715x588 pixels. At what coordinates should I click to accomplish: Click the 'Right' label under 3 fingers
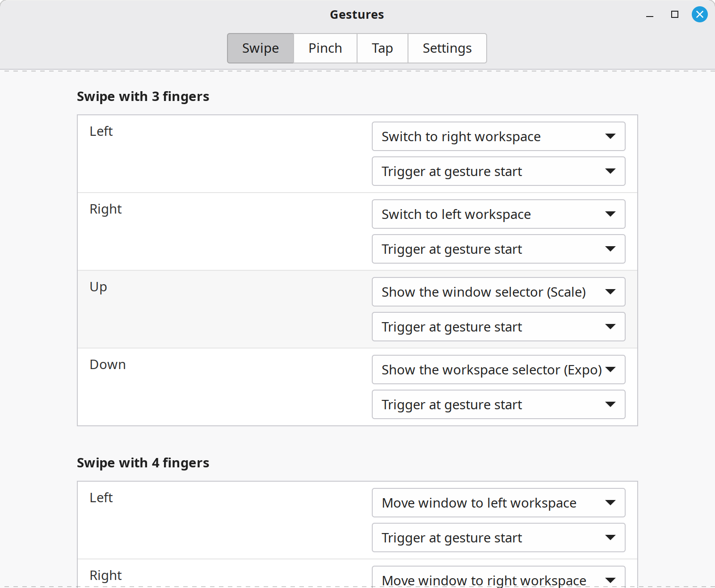click(x=105, y=210)
